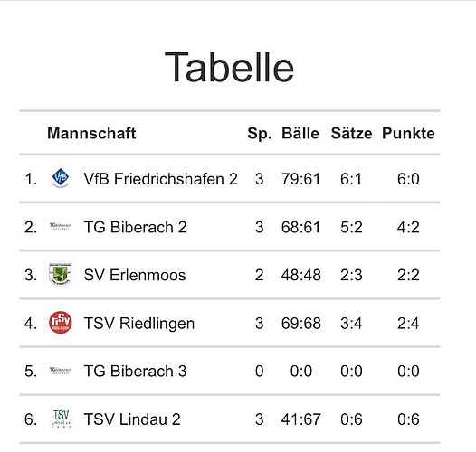Screen dimensions: 476x452
Task: Click the Bälle column header
Action: pyautogui.click(x=300, y=133)
